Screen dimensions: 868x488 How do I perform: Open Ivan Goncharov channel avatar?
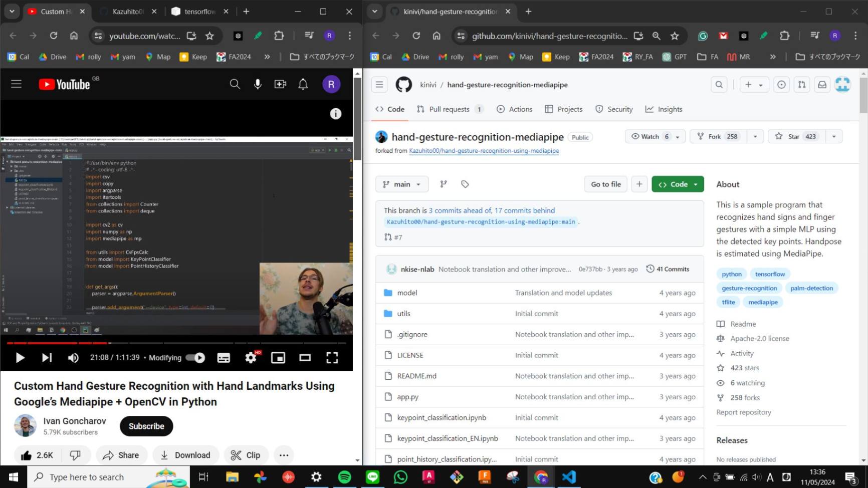pos(25,426)
